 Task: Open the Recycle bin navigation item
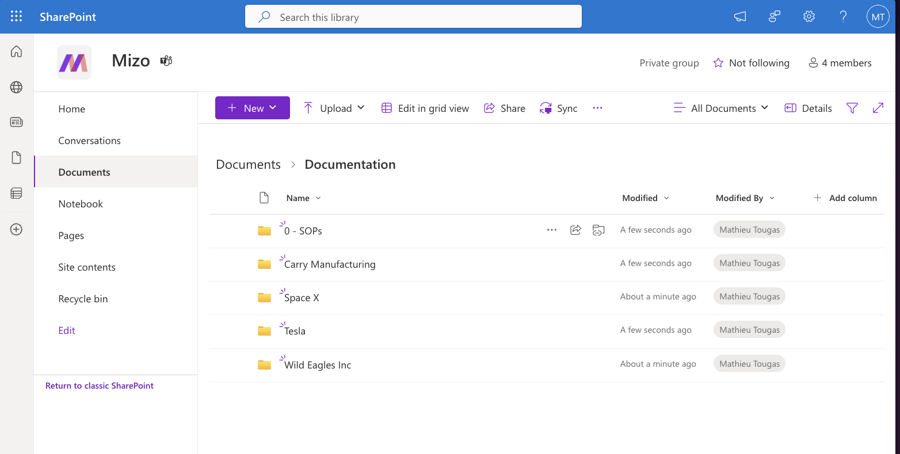point(83,298)
